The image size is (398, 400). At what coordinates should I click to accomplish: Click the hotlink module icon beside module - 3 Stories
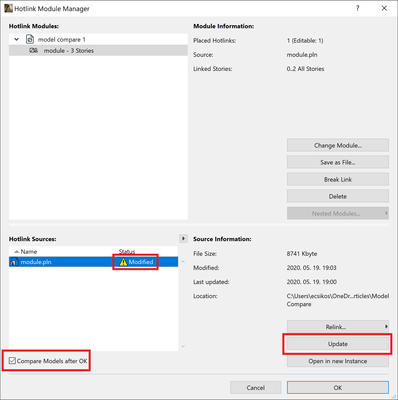pyautogui.click(x=33, y=51)
